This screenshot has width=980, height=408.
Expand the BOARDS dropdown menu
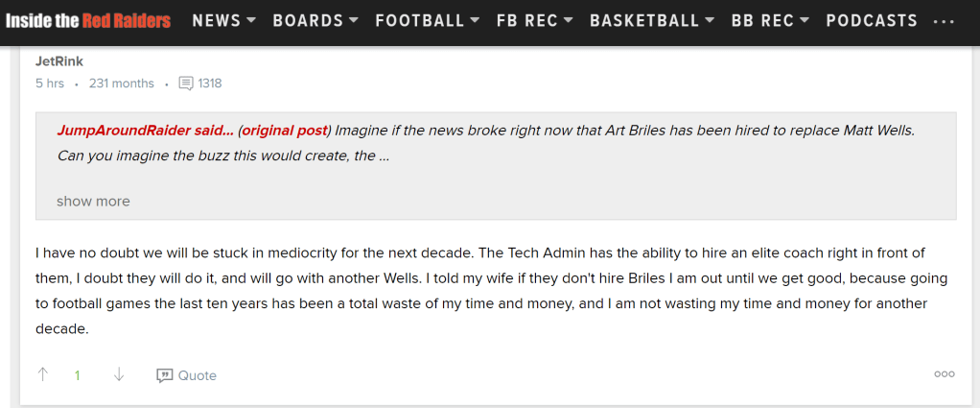pos(315,20)
